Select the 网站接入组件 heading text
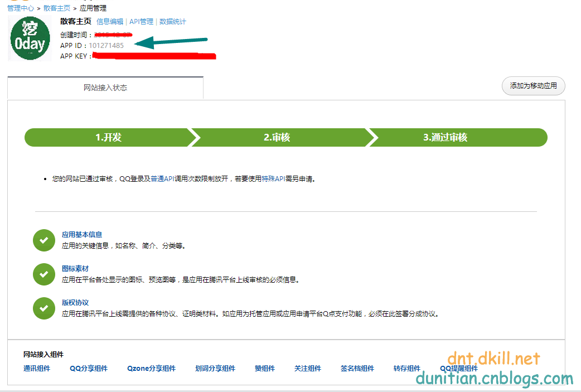Image resolution: width=581 pixels, height=392 pixels. coord(43,355)
